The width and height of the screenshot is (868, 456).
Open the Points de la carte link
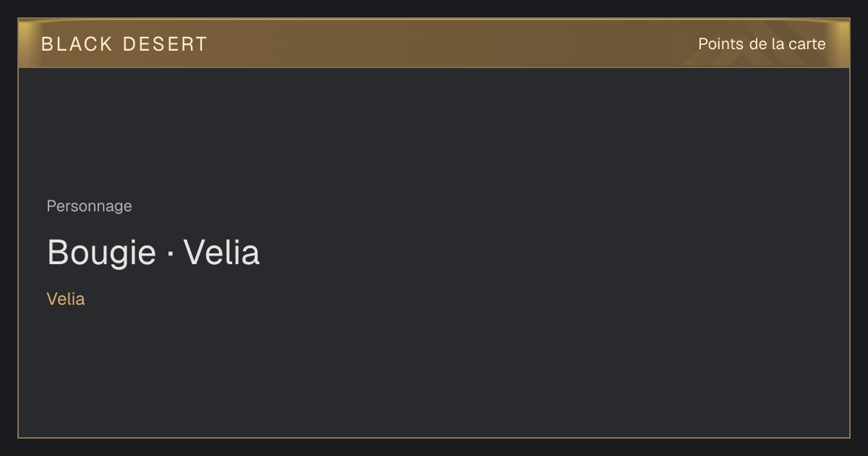(762, 44)
